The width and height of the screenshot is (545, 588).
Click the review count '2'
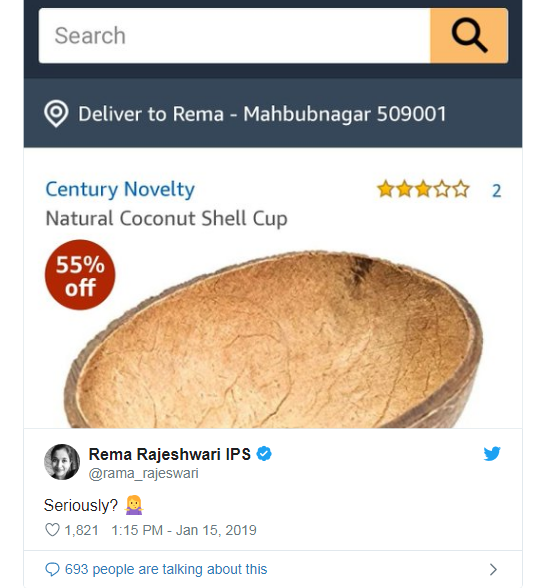coord(496,191)
